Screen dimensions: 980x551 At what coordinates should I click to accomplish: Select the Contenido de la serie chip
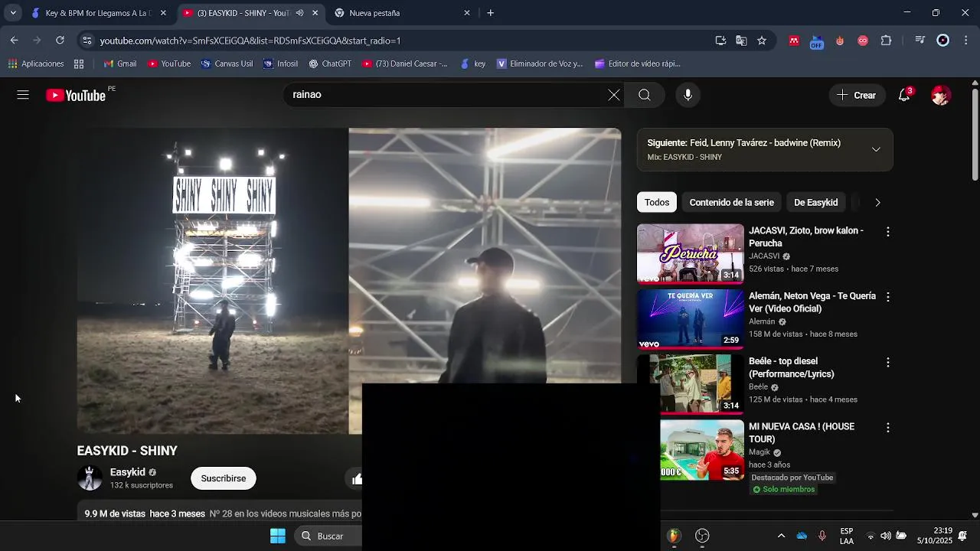point(731,202)
